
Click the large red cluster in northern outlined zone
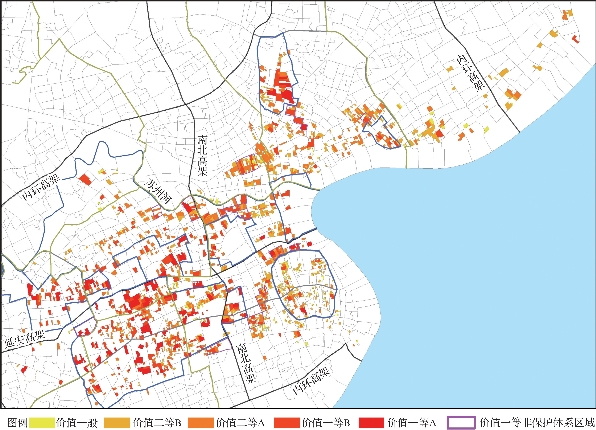282,87
